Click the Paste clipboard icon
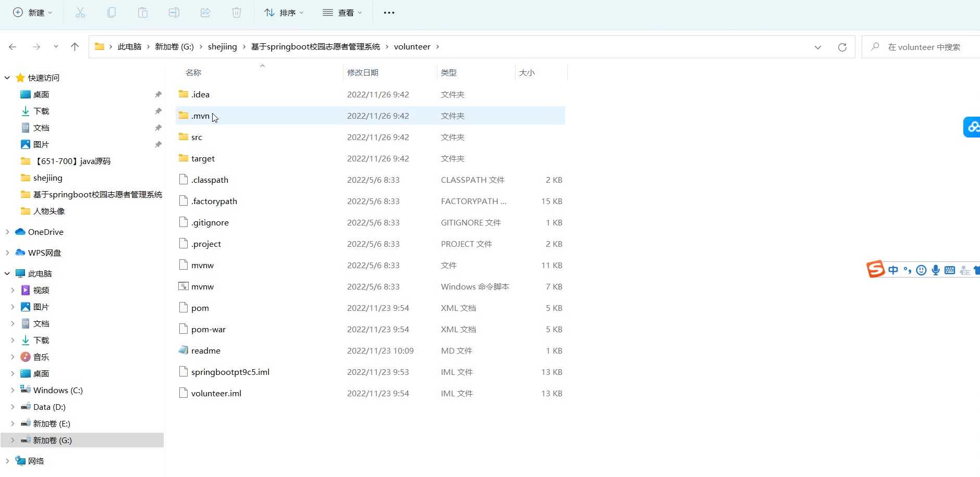Viewport: 980px width, 477px height. 143,12
